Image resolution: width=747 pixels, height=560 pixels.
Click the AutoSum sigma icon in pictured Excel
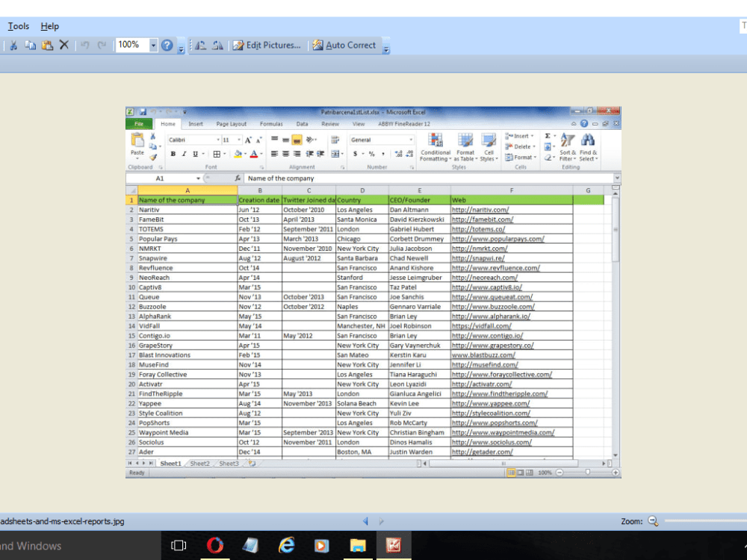coord(548,136)
